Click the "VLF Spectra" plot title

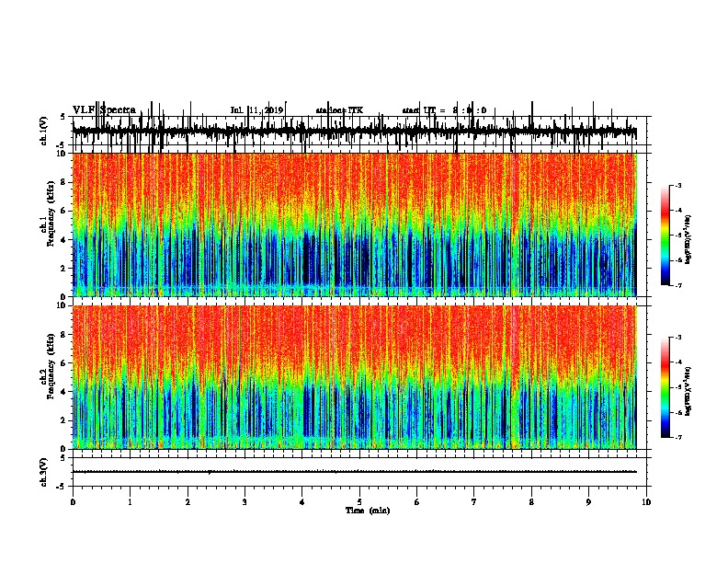[104, 110]
